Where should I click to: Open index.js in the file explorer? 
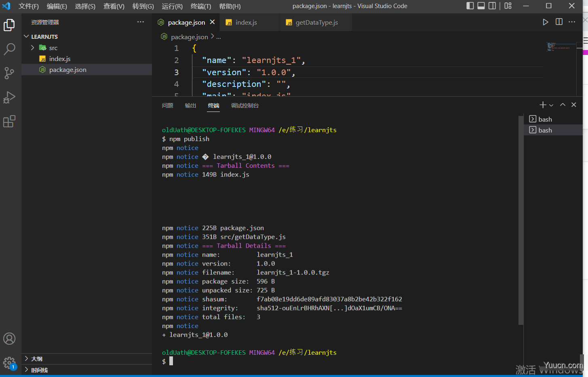[87, 59]
